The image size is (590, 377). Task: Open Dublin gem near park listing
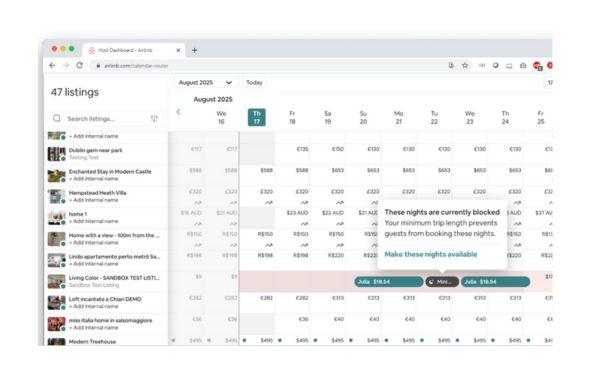point(96,150)
